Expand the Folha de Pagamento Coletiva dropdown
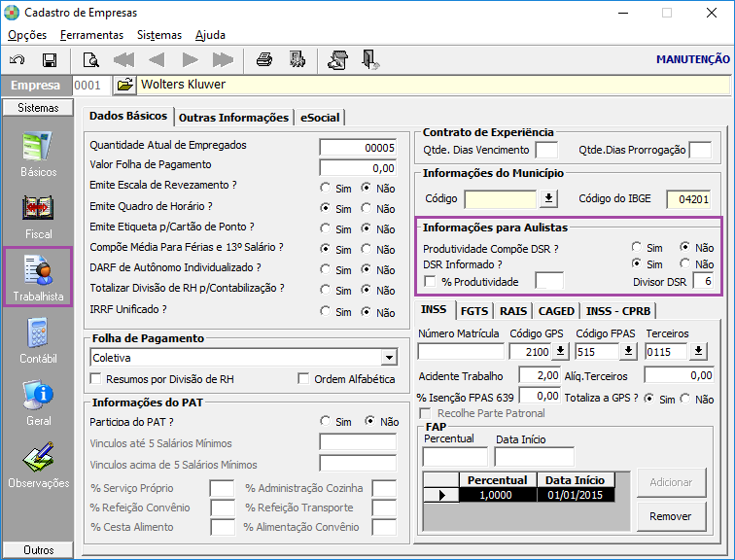 [389, 358]
